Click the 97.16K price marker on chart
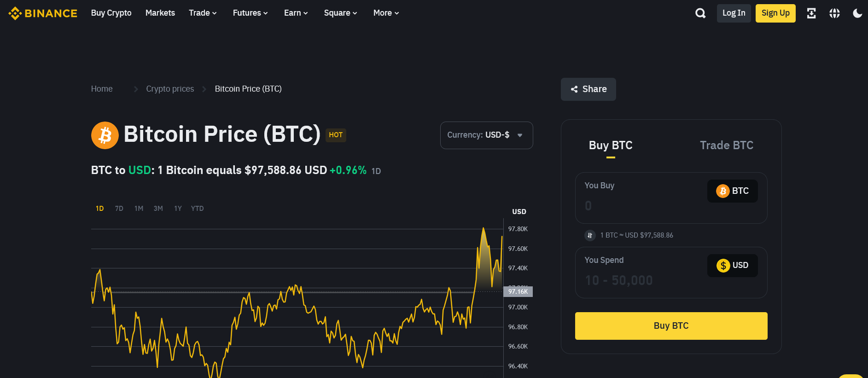The height and width of the screenshot is (378, 868). (x=518, y=291)
